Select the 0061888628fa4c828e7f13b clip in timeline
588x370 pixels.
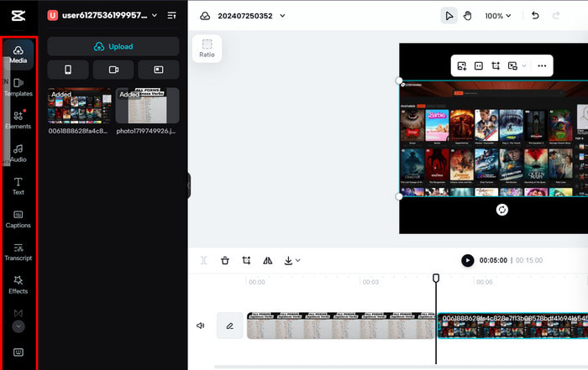point(512,326)
